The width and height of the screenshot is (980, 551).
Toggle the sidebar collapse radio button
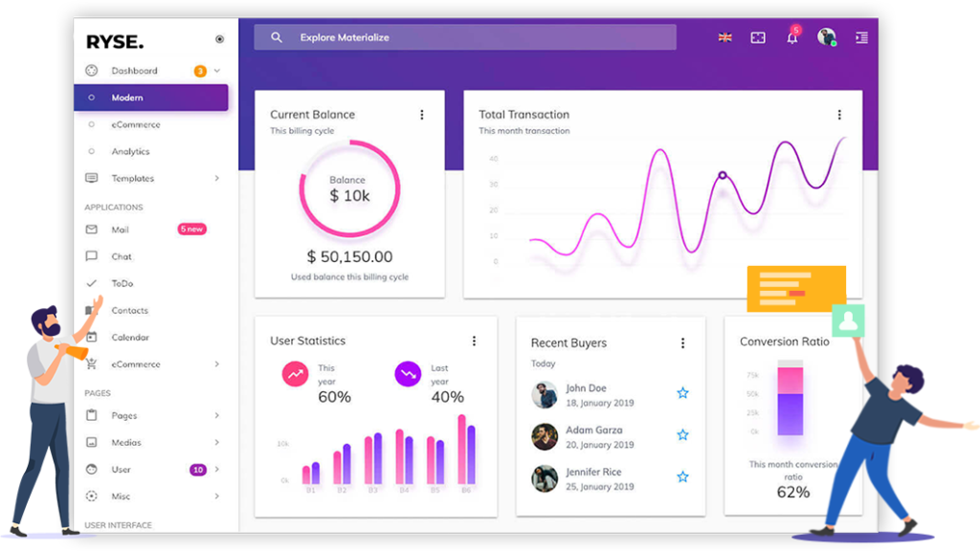[219, 39]
